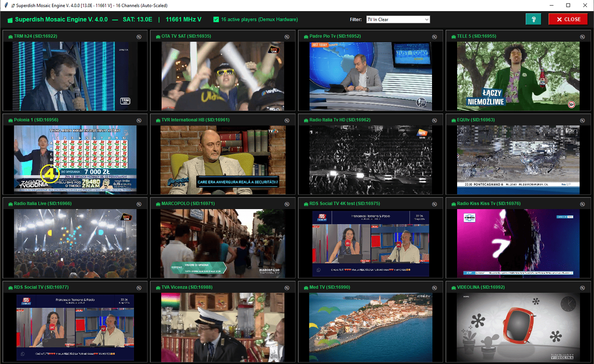Click the TV icon beside Radio Kiss Kiss Tv
594x364 pixels.
(x=453, y=204)
